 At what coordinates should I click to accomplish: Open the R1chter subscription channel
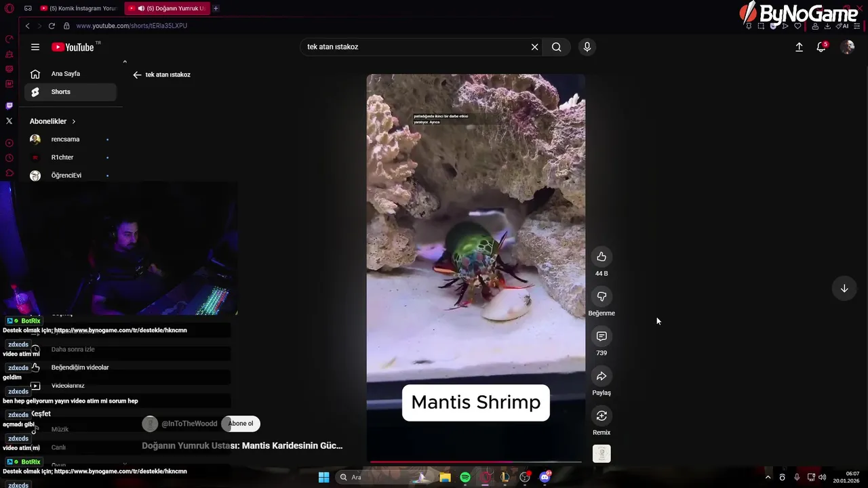[x=71, y=157]
